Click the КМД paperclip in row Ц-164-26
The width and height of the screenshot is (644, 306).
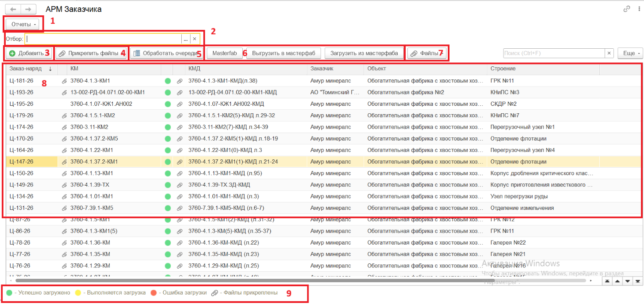coord(180,150)
